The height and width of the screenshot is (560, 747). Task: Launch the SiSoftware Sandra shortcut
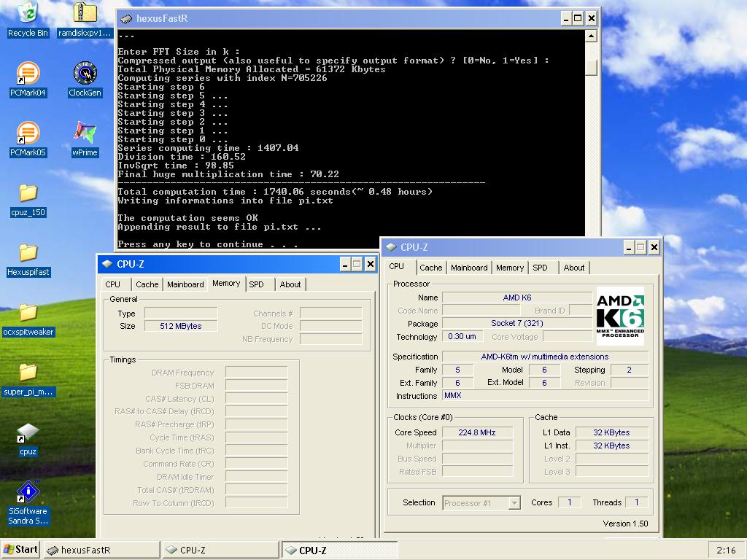tap(28, 491)
